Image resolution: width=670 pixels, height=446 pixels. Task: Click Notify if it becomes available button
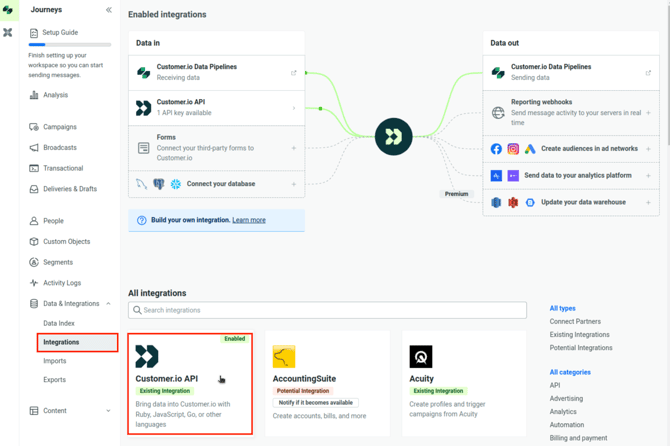coord(315,403)
